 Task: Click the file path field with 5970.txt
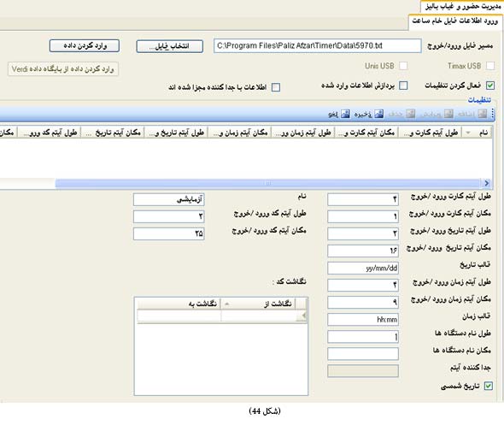pos(317,45)
